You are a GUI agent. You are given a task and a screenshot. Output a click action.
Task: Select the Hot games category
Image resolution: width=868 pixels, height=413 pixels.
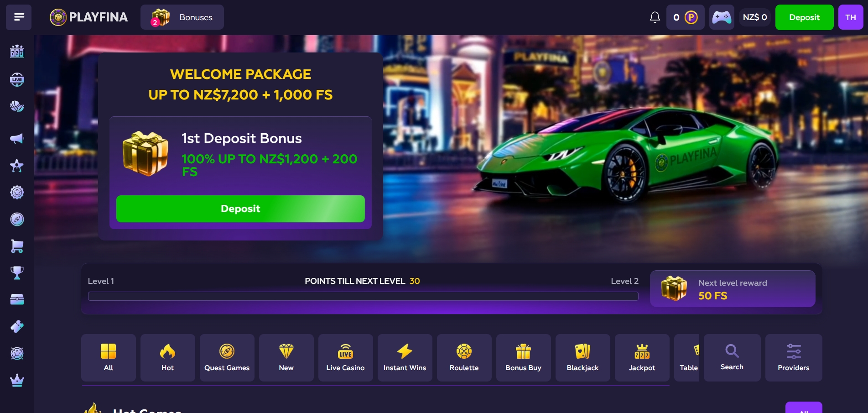click(x=167, y=358)
